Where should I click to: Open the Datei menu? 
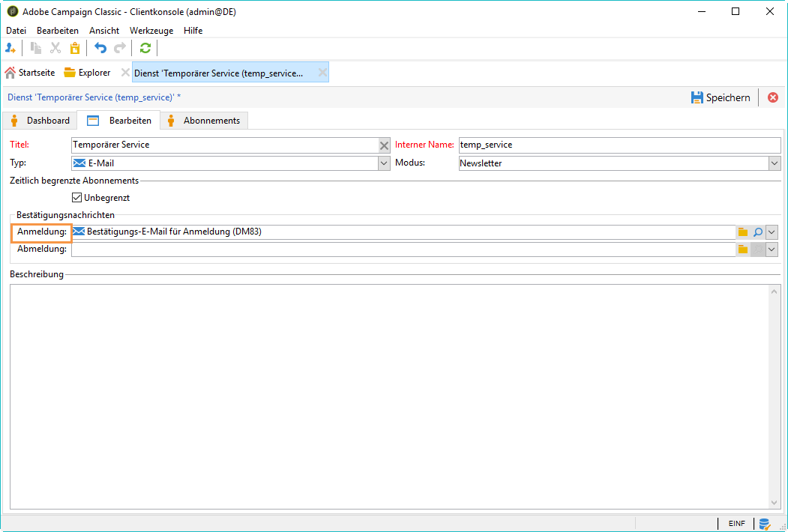(16, 31)
